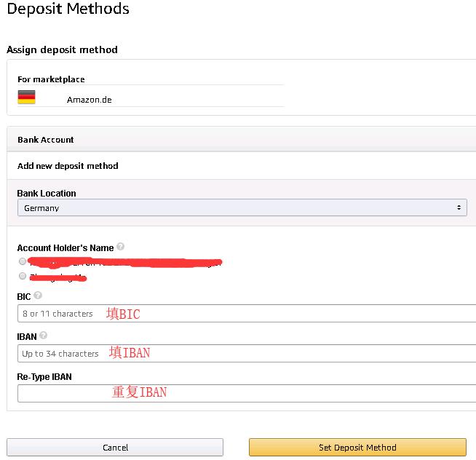Click the Add new deposit method heading
476x460 pixels.
[x=68, y=165]
